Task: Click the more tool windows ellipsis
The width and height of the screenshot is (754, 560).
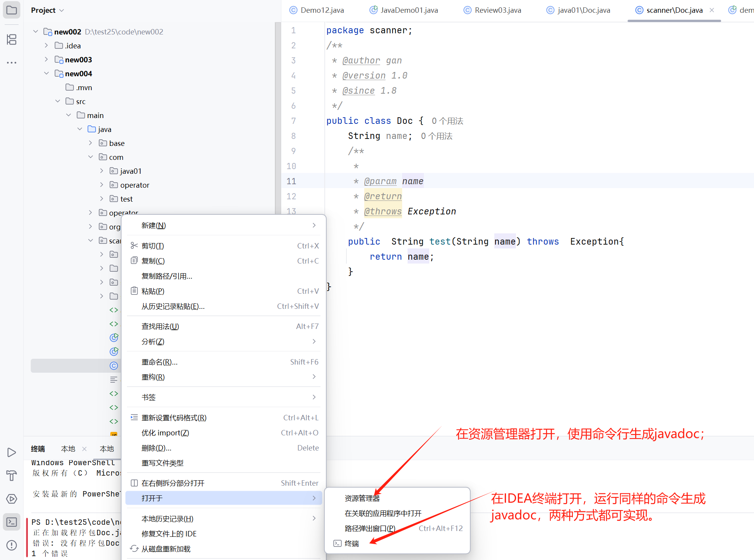Action: point(12,62)
